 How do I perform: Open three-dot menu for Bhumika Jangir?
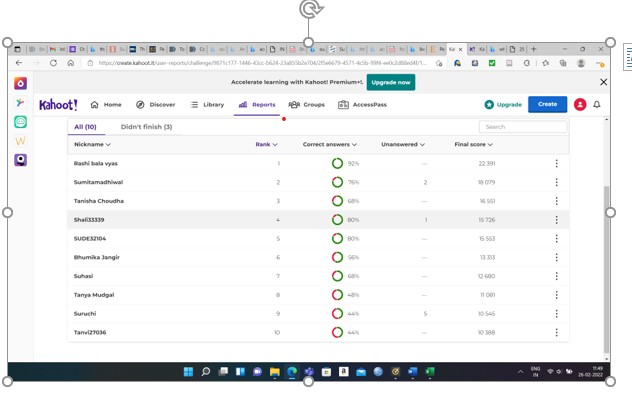point(557,257)
